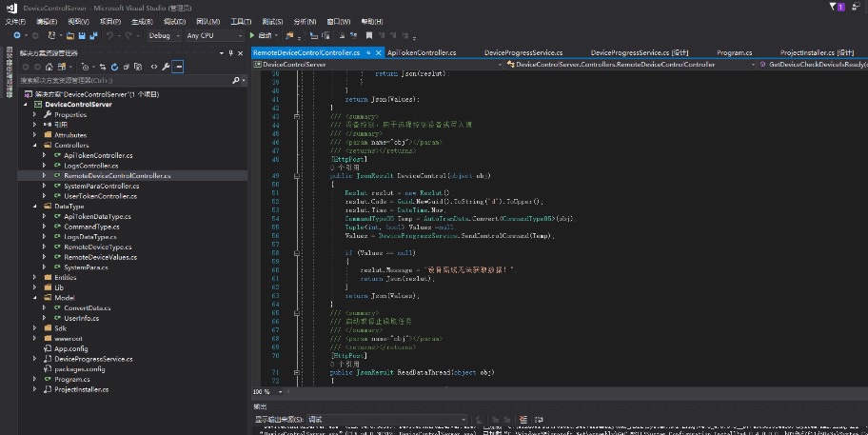
Task: Open the Any CPU platform dropdown
Action: coord(213,35)
